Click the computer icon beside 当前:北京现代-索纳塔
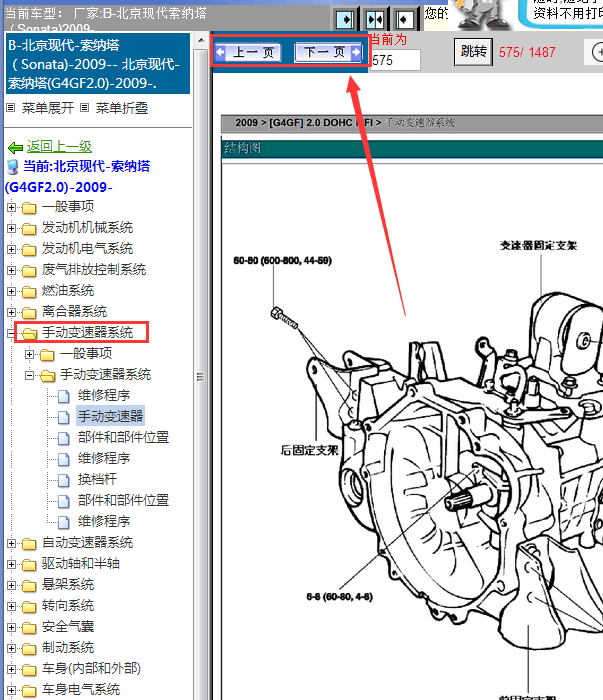This screenshot has width=603, height=700. tap(13, 167)
